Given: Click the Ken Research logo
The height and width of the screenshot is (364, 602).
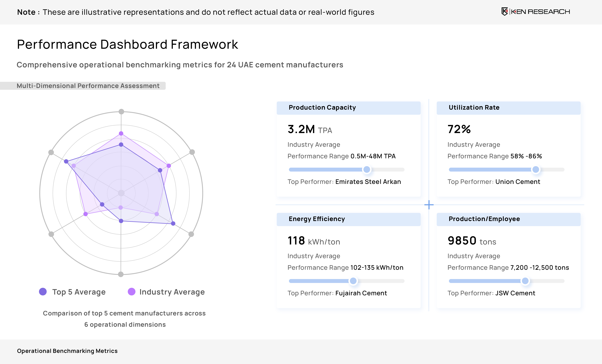Looking at the screenshot, I should click(535, 12).
